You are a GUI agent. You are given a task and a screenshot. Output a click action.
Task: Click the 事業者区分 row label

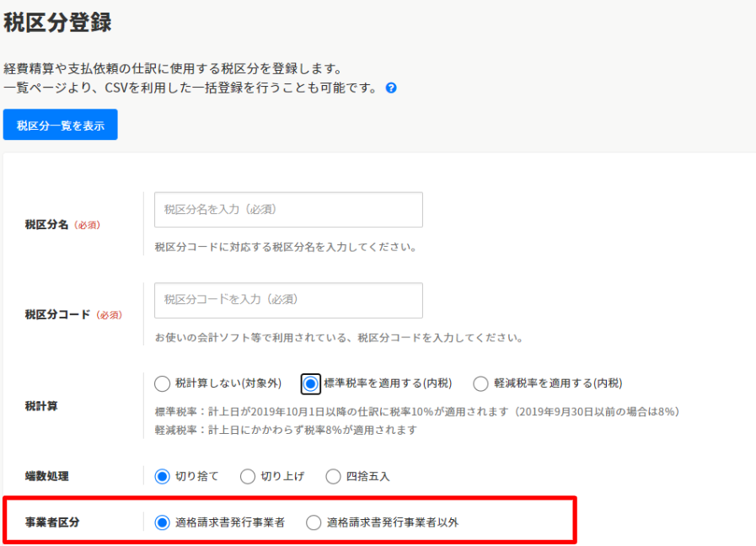tap(52, 523)
